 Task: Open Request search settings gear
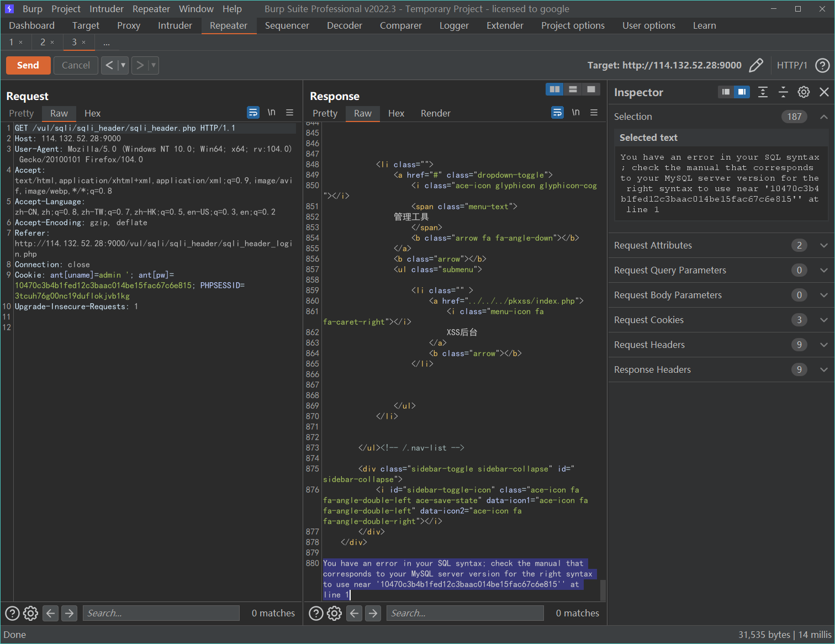pyautogui.click(x=30, y=613)
